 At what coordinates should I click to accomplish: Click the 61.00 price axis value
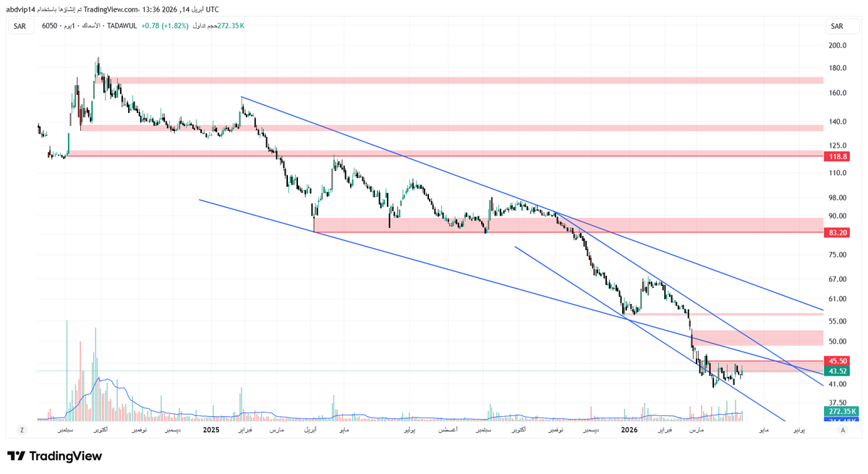tap(838, 299)
